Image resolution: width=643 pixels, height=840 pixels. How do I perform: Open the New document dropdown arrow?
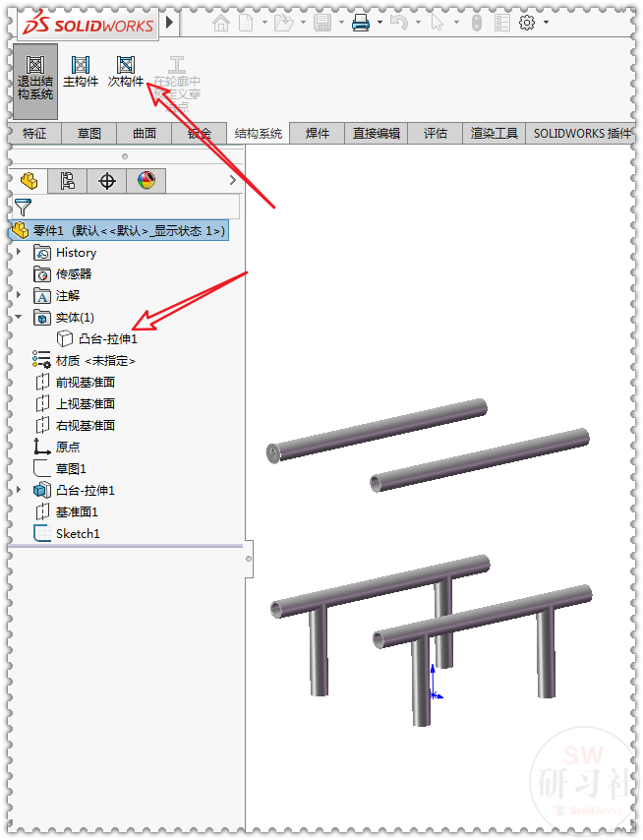click(264, 23)
